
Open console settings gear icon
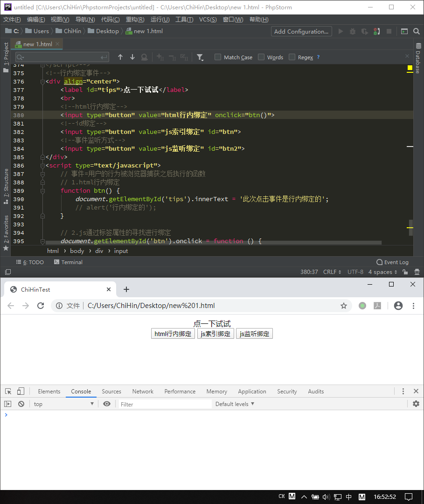416,404
